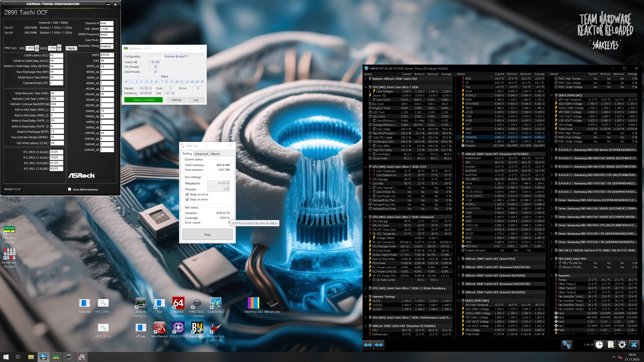Enable Auto Refresh(sec) checkbox
The width and height of the screenshot is (644, 362).
pyautogui.click(x=69, y=189)
